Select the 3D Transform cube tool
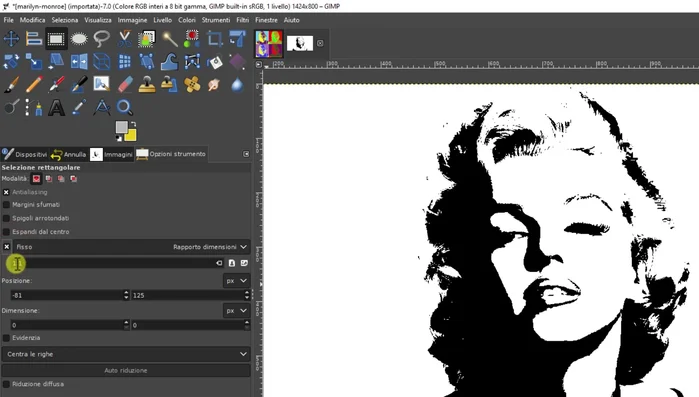699x397 pixels. (102, 61)
